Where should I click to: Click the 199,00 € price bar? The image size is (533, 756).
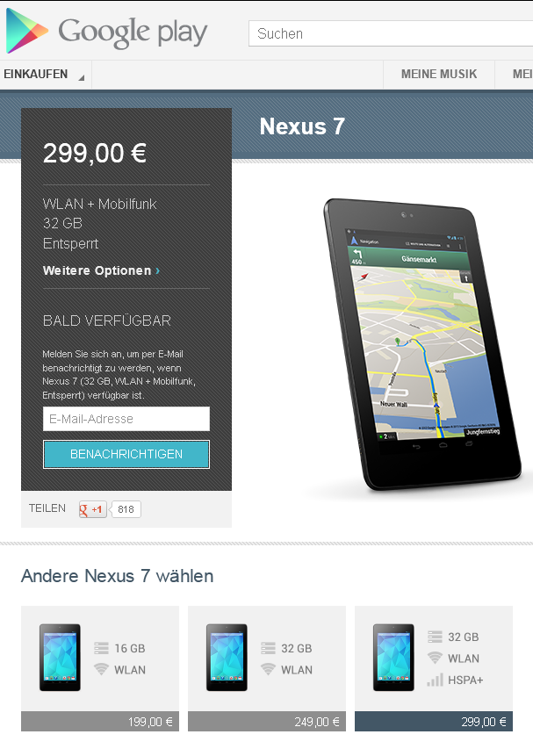click(x=100, y=721)
